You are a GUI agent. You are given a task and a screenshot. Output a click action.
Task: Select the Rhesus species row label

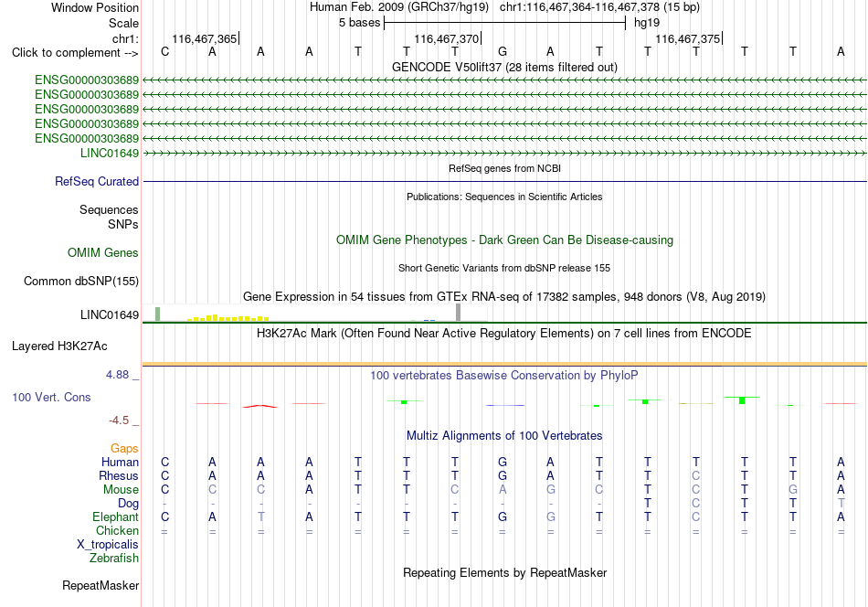[119, 475]
